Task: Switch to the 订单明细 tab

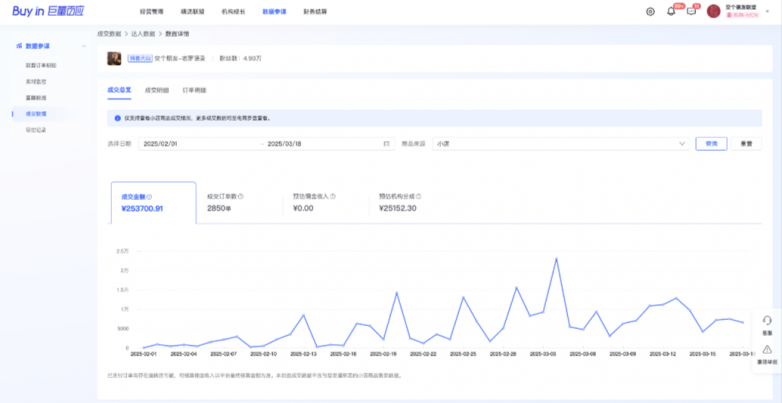Action: (195, 90)
